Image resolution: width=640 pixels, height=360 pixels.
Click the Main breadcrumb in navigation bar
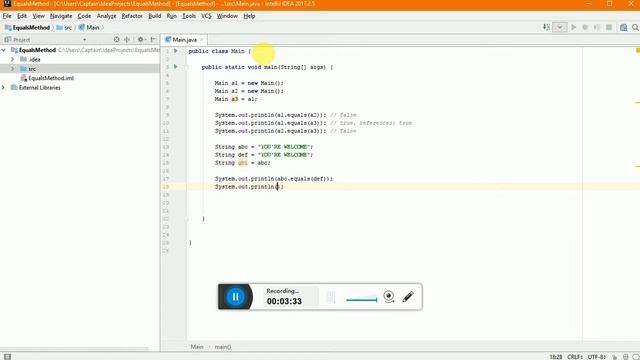click(89, 27)
